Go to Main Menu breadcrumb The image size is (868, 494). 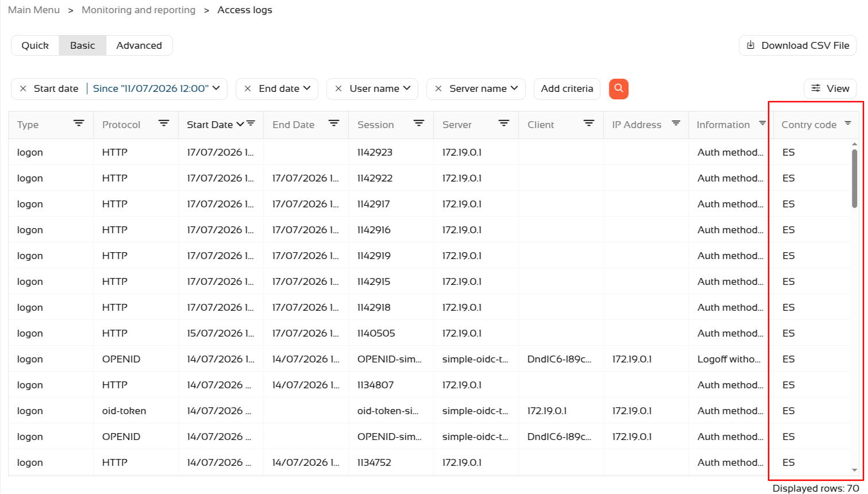34,10
